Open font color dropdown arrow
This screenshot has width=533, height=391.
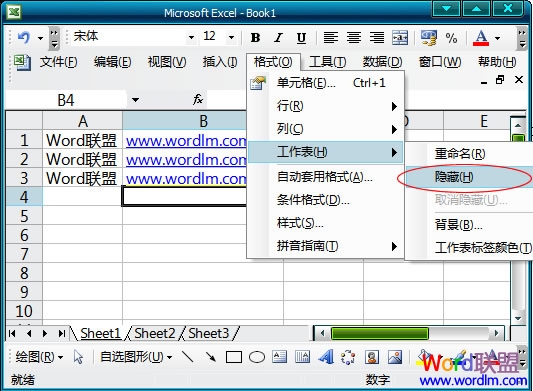coord(497,38)
